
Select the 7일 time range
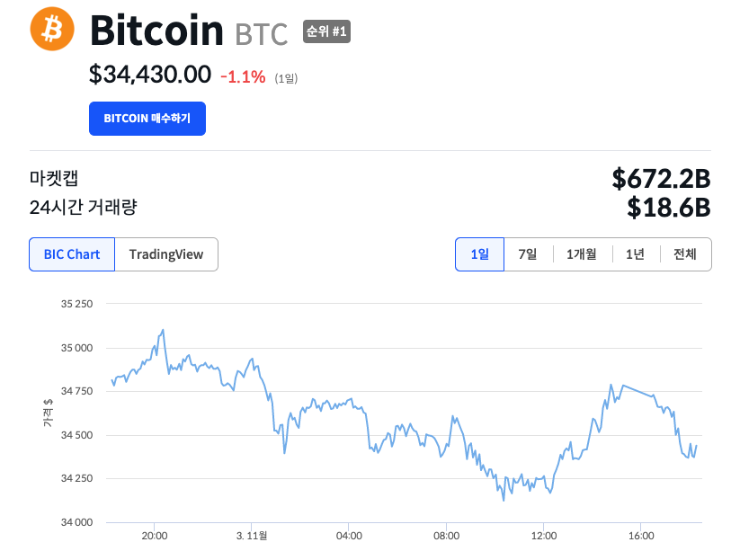(x=528, y=254)
